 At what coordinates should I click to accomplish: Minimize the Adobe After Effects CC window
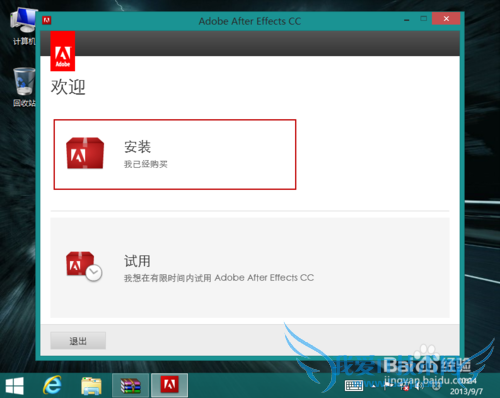(406, 20)
